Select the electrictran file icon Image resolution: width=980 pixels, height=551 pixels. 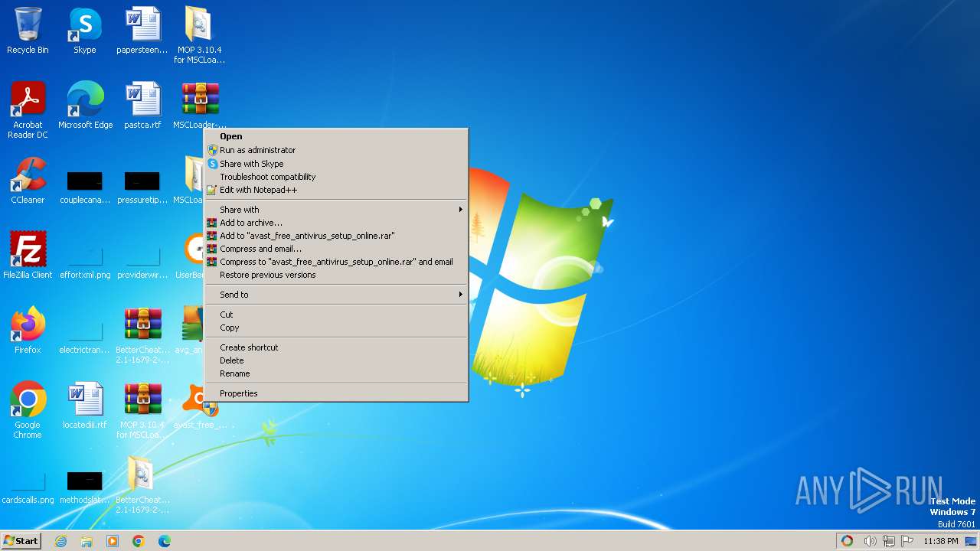click(x=85, y=336)
